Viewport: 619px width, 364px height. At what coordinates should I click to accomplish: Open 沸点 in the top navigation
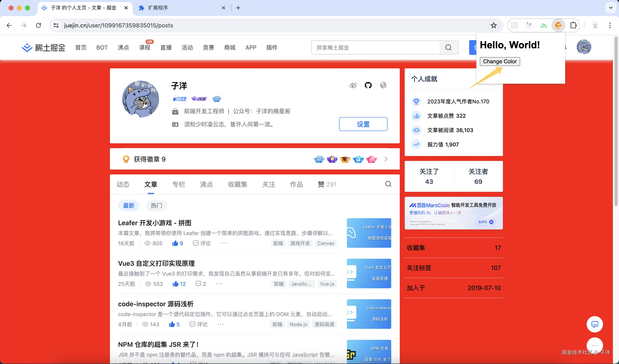(x=123, y=47)
